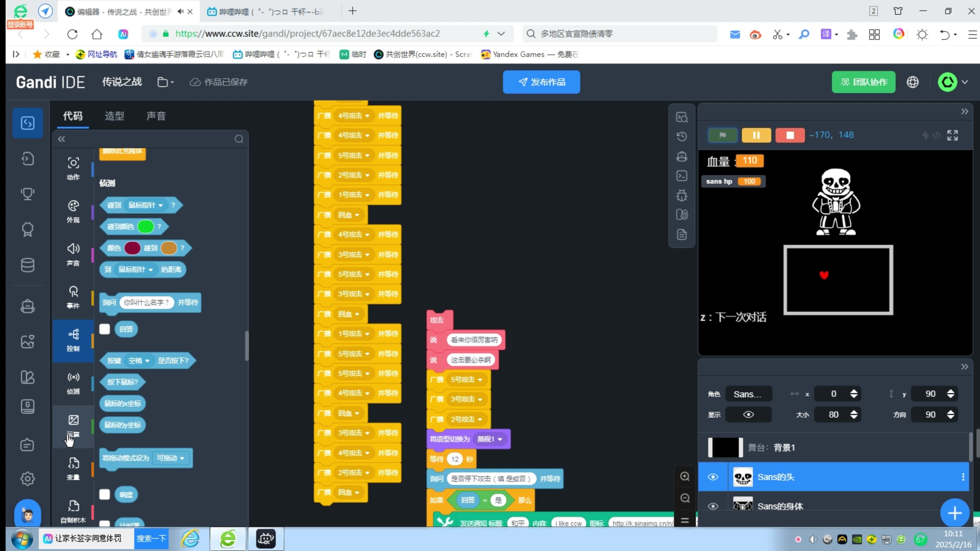Open the terminal console icon
980x551 pixels.
point(682,176)
